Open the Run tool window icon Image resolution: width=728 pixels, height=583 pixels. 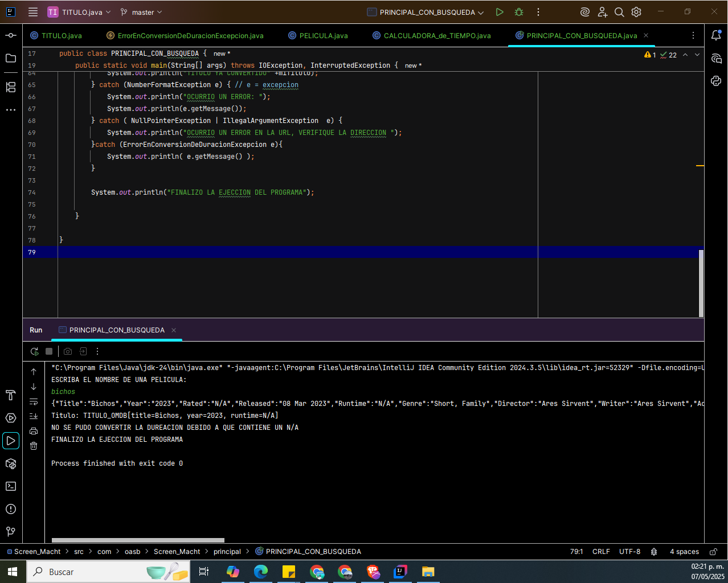[11, 441]
